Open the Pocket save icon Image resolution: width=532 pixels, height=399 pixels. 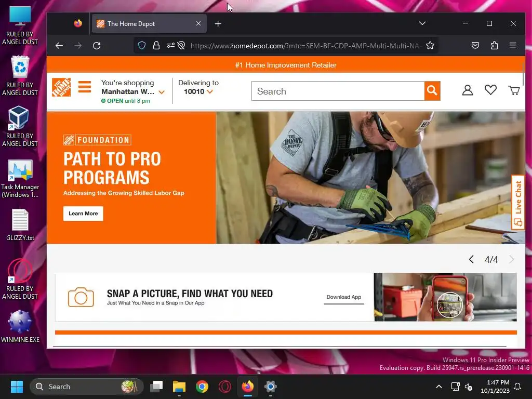point(475,45)
